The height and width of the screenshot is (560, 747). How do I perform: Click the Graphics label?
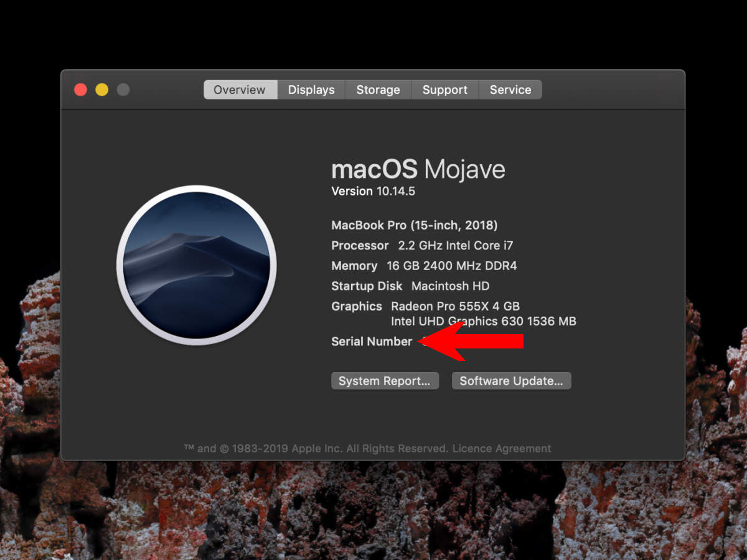click(x=357, y=306)
